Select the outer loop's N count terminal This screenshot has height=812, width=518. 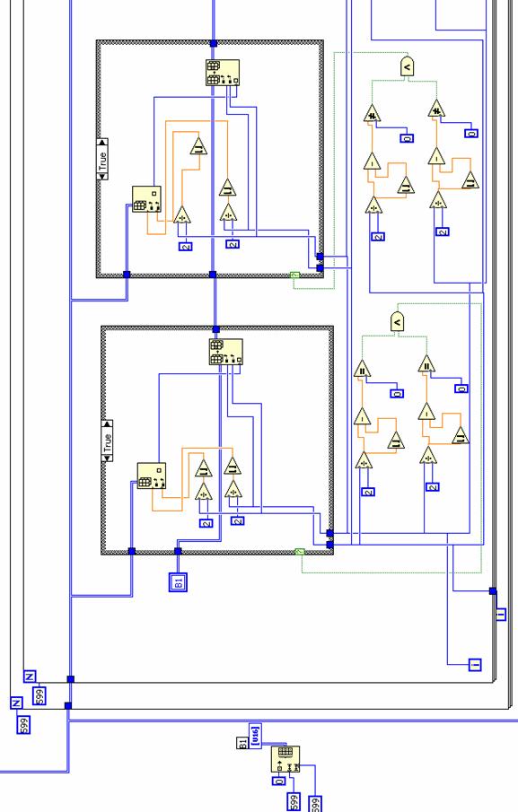[x=16, y=703]
